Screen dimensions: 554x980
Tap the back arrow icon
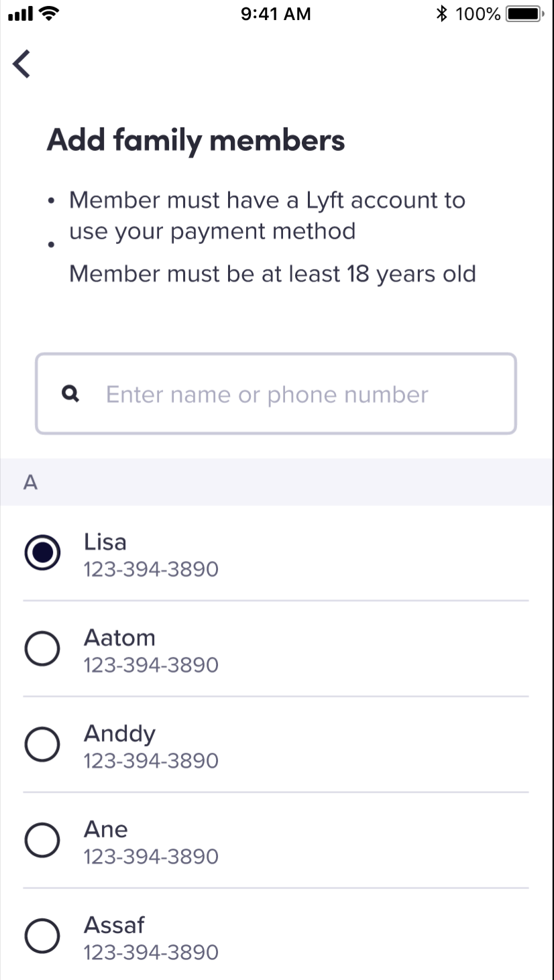pos(22,64)
